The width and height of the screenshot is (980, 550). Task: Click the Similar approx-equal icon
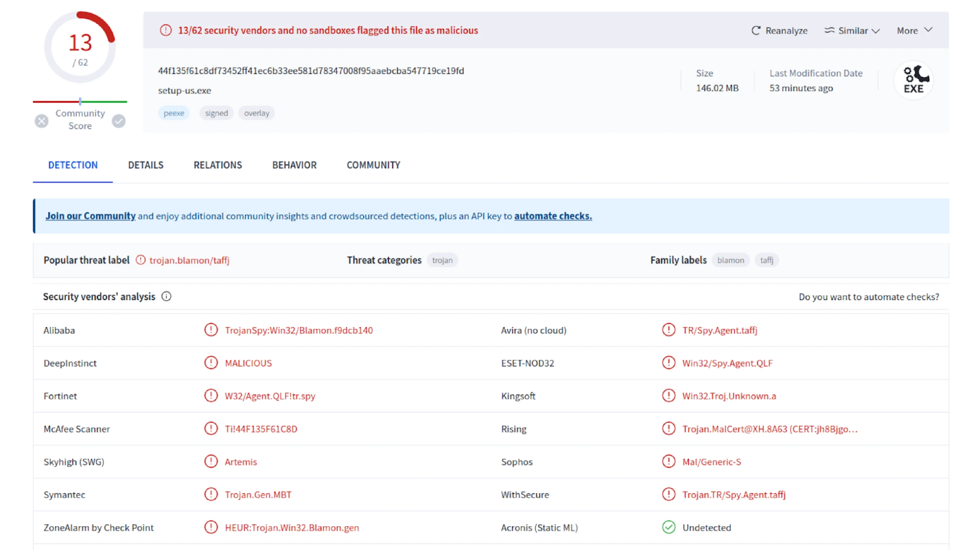tap(829, 30)
